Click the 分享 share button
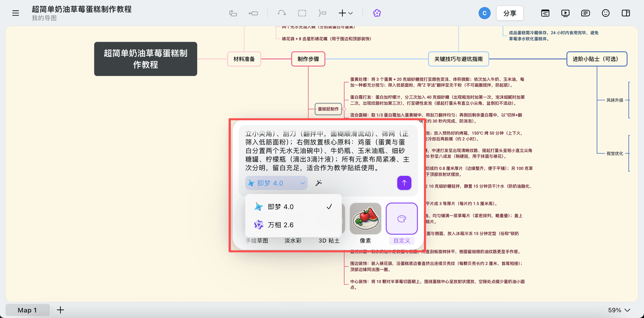Screen dimensions: 644x318 click(510, 13)
